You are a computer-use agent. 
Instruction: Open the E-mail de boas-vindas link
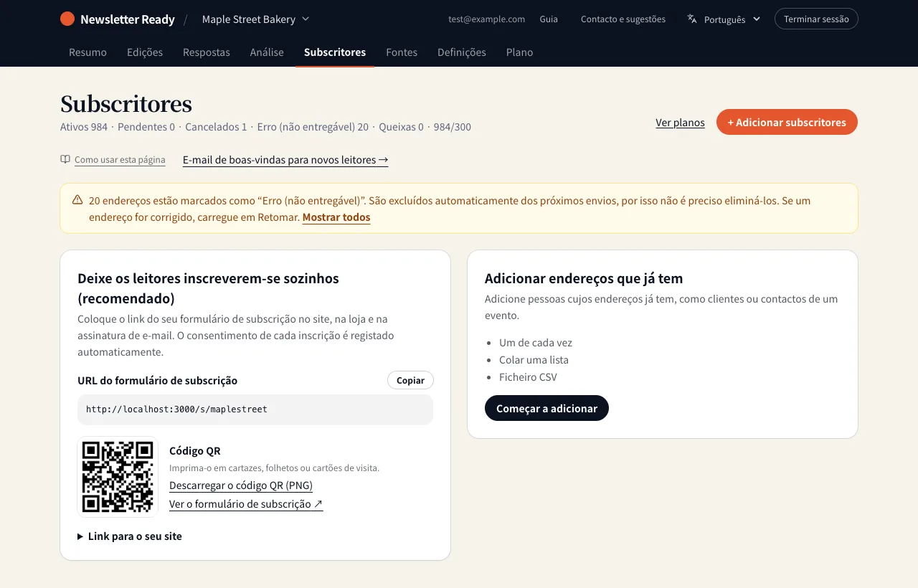(285, 159)
